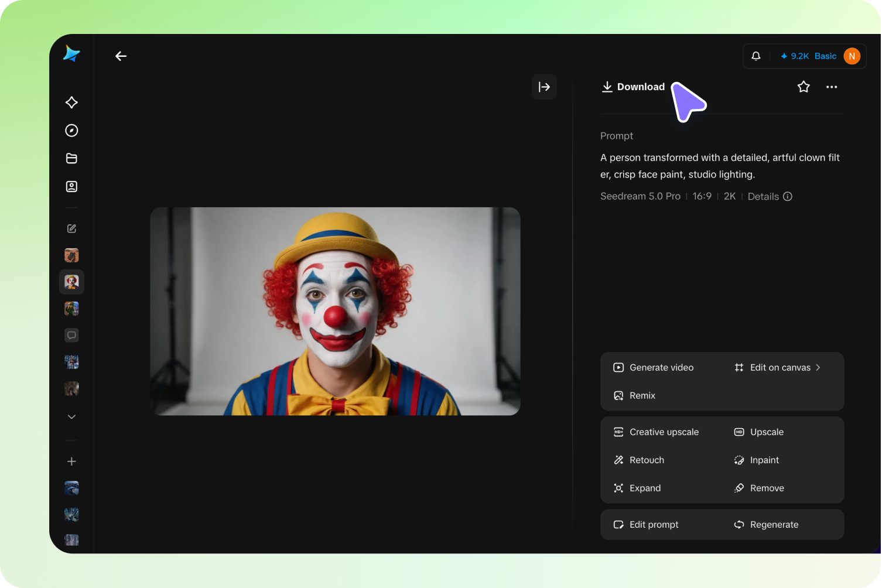Click the pencil new-edit icon in sidebar
Viewport: 882px width, 588px height.
pyautogui.click(x=71, y=229)
